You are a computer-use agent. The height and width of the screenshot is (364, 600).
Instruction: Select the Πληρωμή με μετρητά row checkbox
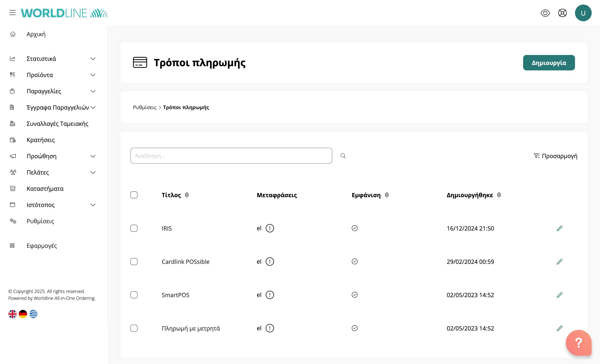point(134,328)
